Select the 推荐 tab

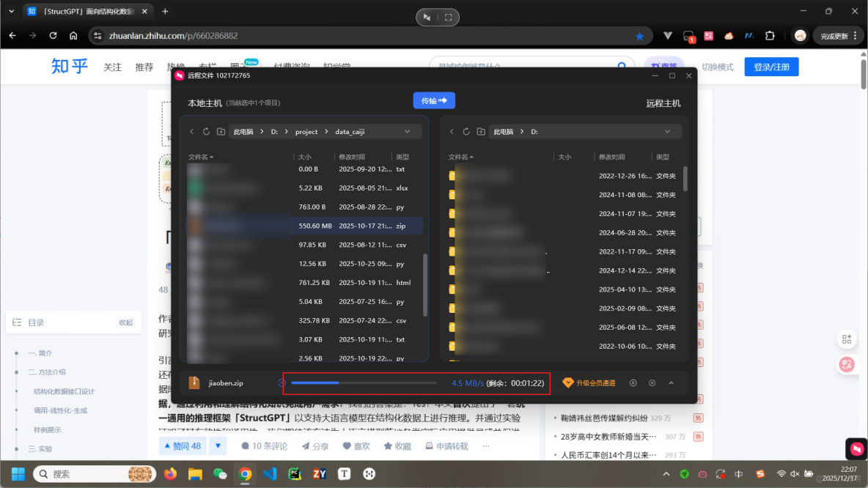click(144, 66)
